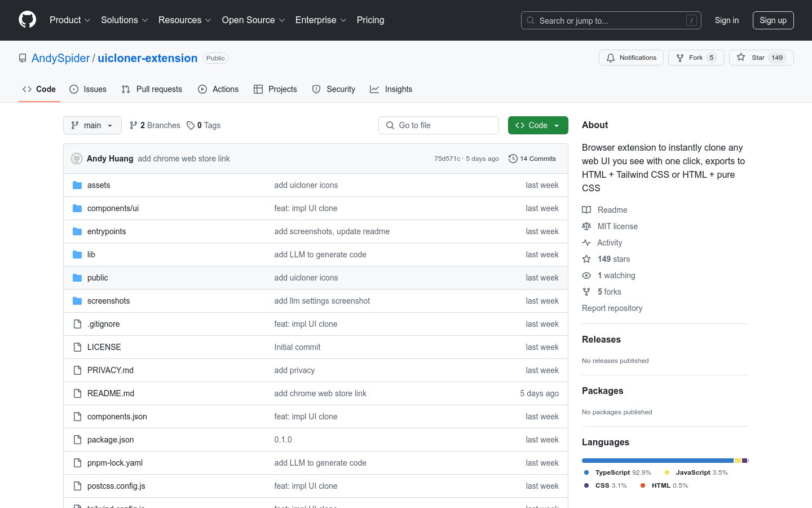View the 149 stars link
Image resolution: width=812 pixels, height=508 pixels.
coord(606,259)
